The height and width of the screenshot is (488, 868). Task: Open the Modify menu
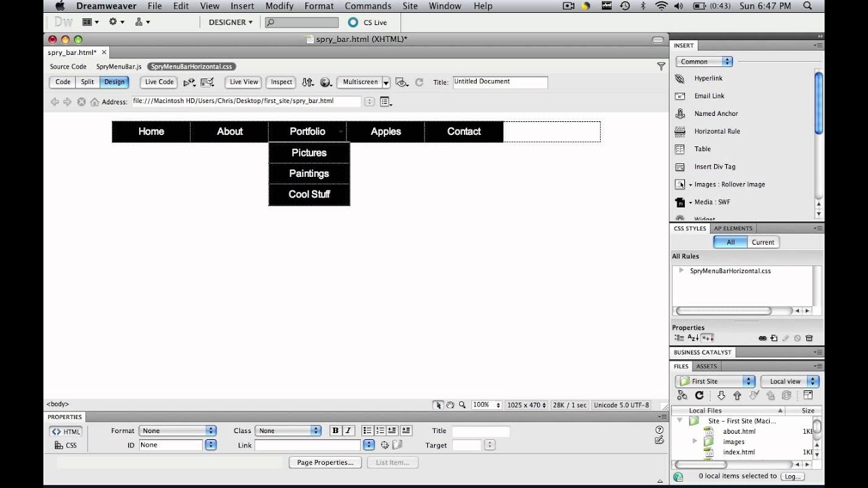(279, 6)
